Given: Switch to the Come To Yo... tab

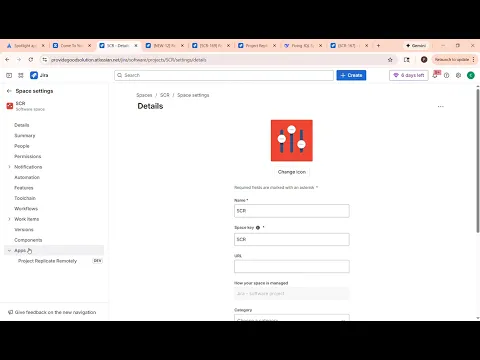Looking at the screenshot, I should (72, 45).
